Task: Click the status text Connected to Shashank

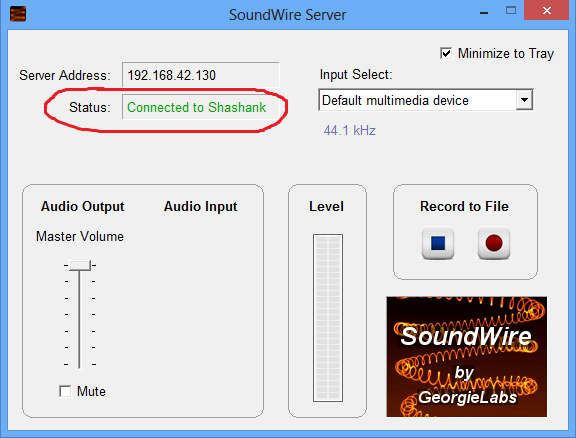Action: coord(197,108)
